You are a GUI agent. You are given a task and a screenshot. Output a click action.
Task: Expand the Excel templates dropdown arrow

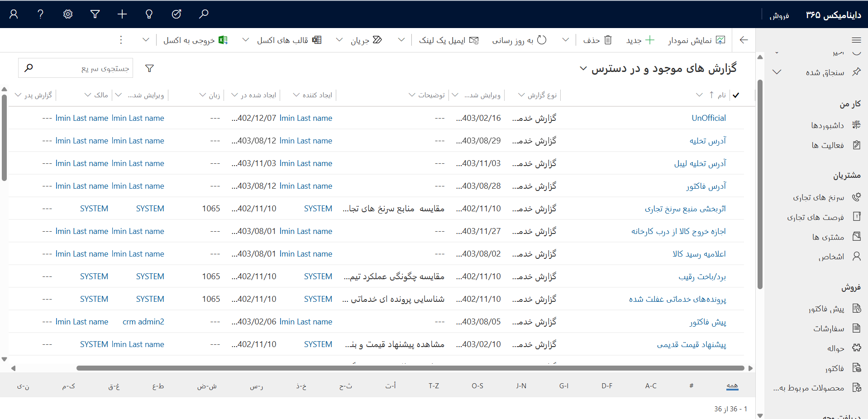246,40
